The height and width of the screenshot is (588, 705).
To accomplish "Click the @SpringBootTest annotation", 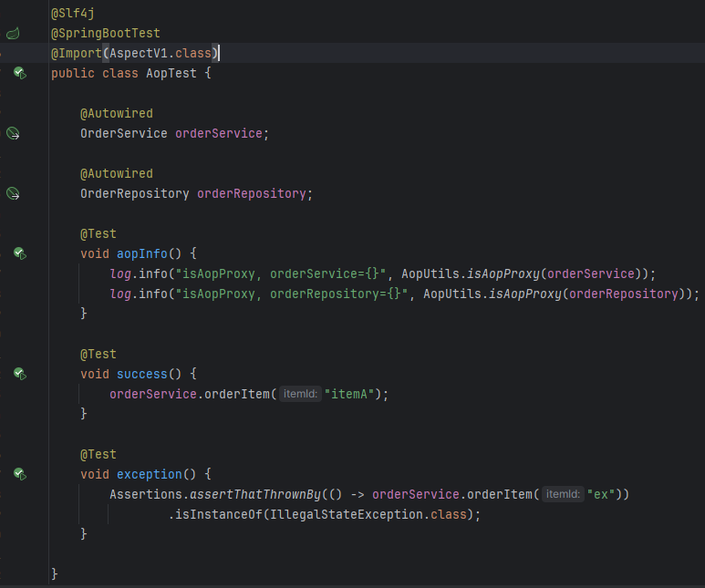I will click(106, 33).
